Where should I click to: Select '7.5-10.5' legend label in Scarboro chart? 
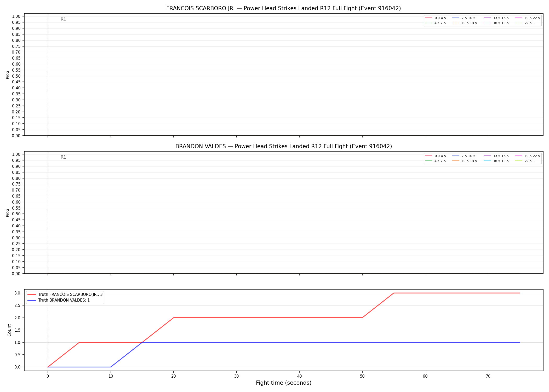point(468,18)
